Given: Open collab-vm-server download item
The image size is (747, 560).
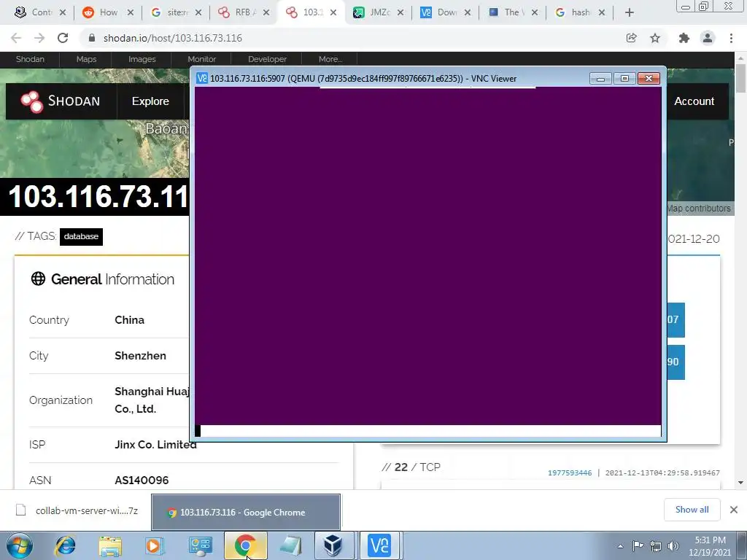Looking at the screenshot, I should 78,510.
